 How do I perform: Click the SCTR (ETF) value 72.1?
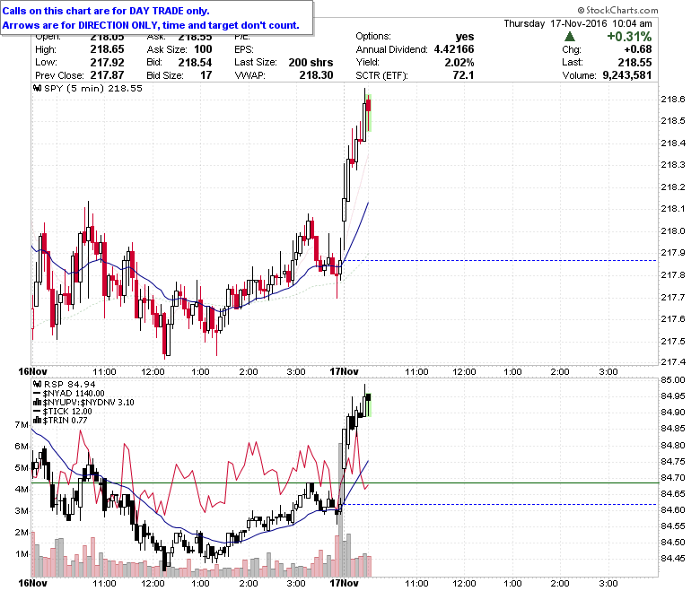pos(463,75)
